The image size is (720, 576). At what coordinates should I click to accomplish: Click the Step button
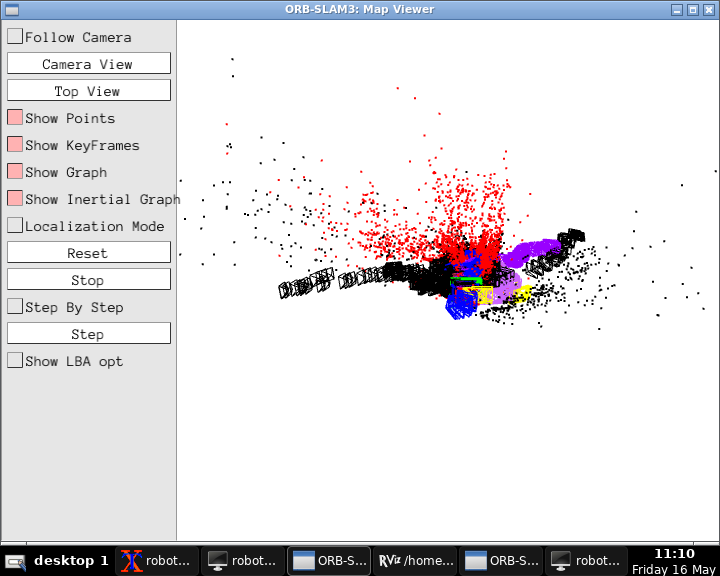89,333
